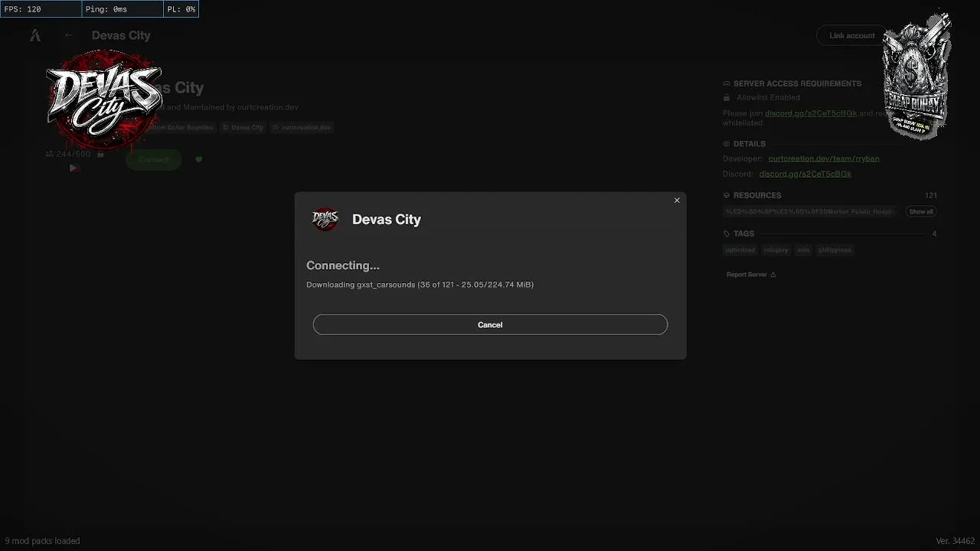This screenshot has width=980, height=551.
Task: Click the Details eye icon
Action: (x=727, y=144)
